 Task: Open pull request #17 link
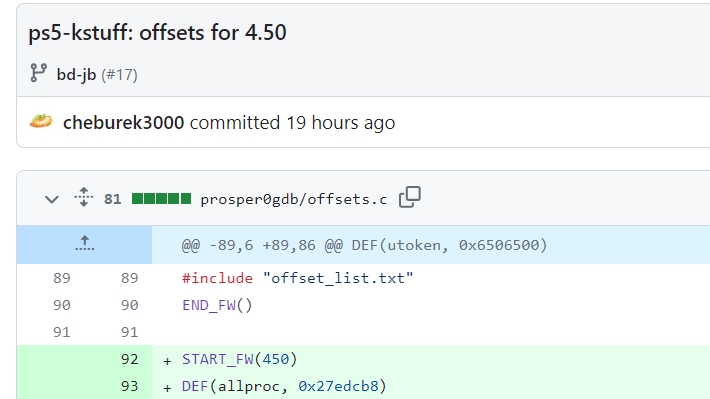coord(120,75)
